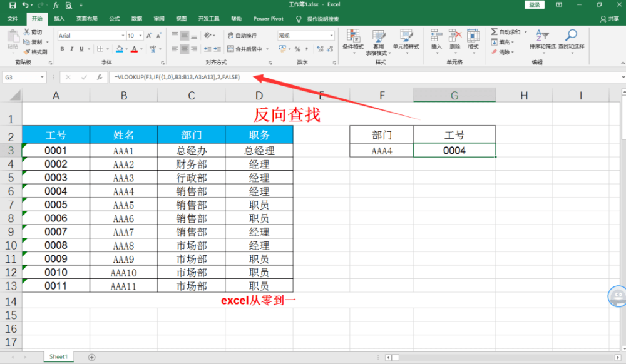Open number format 常规 dropdown
The height and width of the screenshot is (364, 626).
(x=331, y=36)
